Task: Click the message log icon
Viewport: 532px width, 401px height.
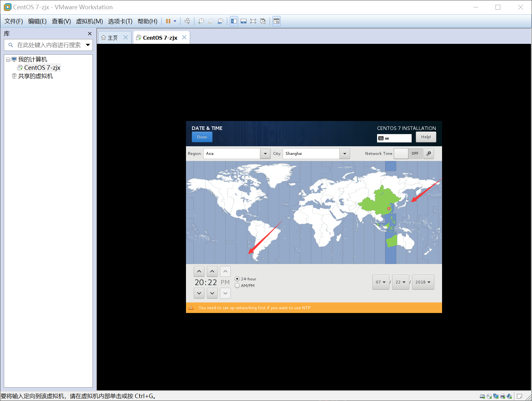Action: 520,396
